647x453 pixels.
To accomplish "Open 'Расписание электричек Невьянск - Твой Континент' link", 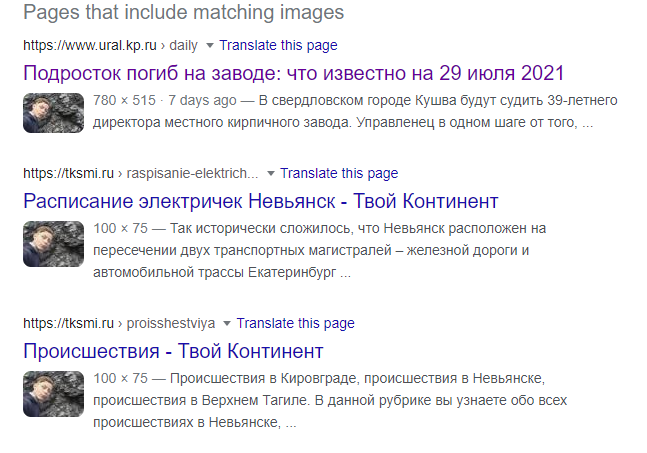I will pos(260,200).
